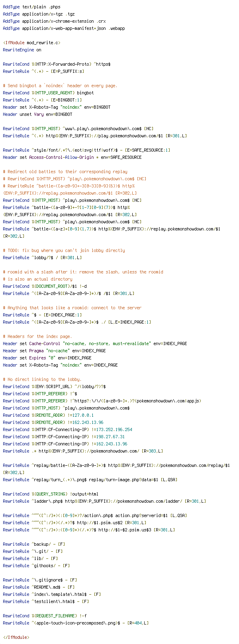This screenshot has height=644, width=239.
Task: Click the 'index\.template\.html$' rule
Action: click(52, 594)
